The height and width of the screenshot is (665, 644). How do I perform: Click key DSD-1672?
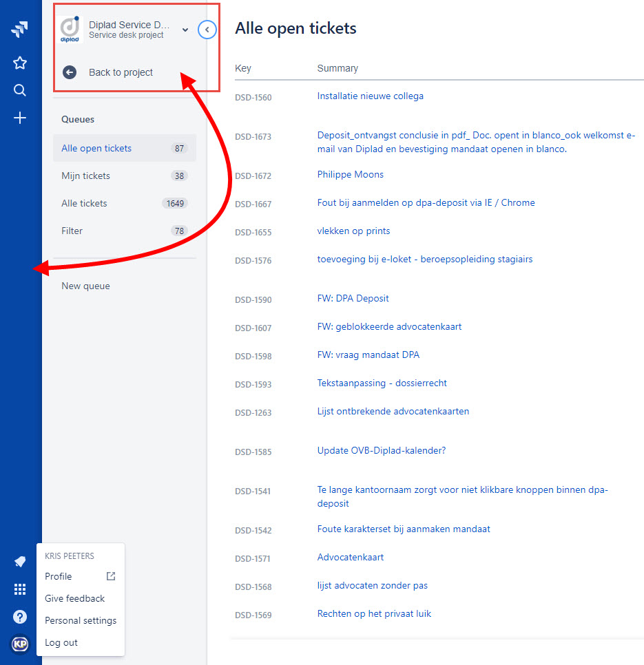253,176
